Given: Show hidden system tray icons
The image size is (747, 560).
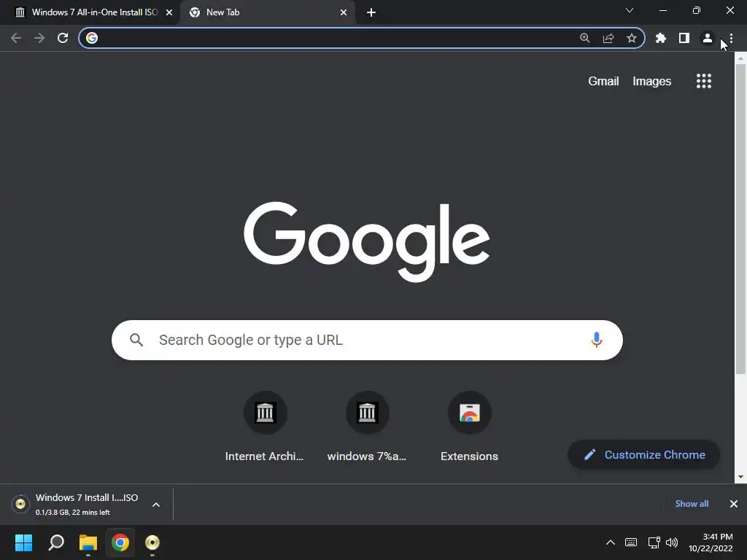Looking at the screenshot, I should (x=611, y=542).
